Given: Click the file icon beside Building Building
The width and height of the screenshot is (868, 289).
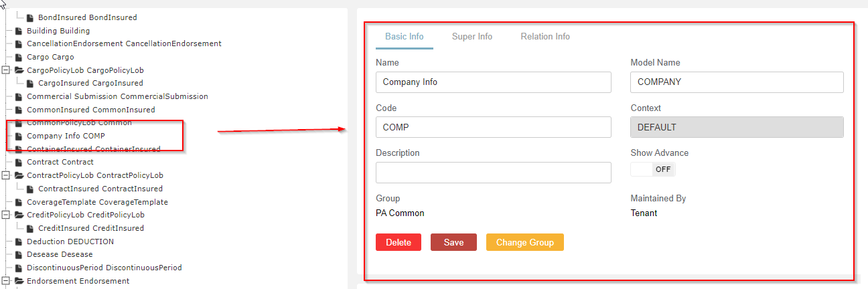Looking at the screenshot, I should click(x=19, y=31).
